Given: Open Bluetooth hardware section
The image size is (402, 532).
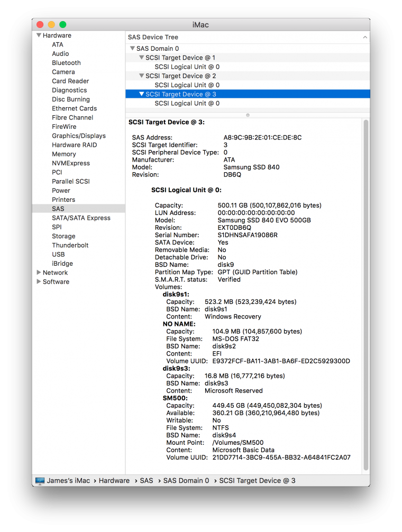Looking at the screenshot, I should coord(66,63).
